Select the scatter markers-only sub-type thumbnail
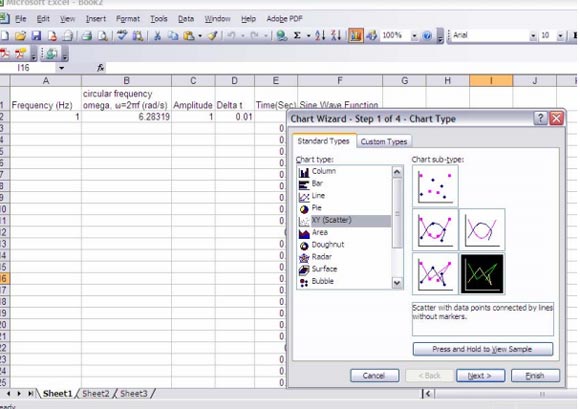Viewport: 580px width, 409px height. tap(435, 186)
